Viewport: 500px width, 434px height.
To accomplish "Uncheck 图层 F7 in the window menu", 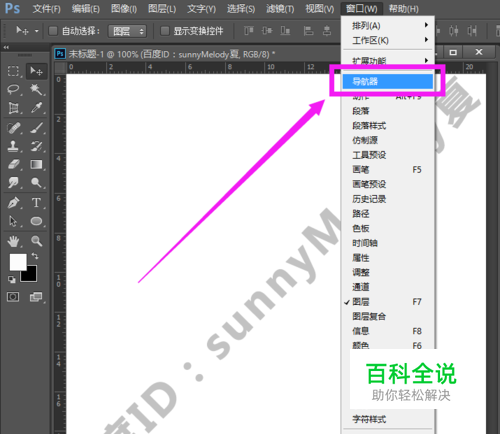I will (x=388, y=302).
